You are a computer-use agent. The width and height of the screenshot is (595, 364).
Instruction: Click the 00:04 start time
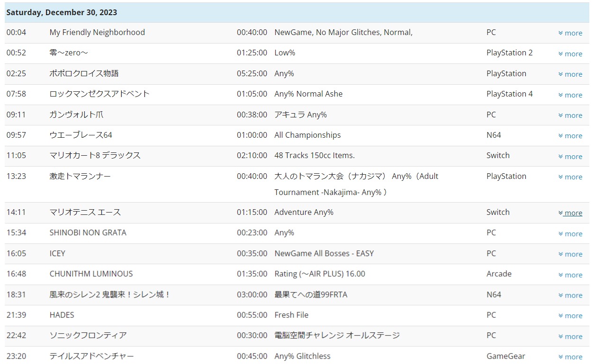[16, 32]
